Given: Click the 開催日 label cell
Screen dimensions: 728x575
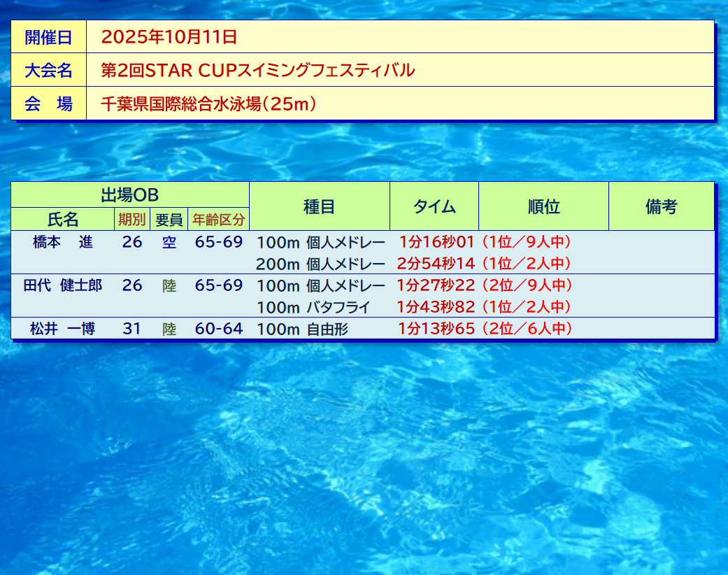Looking at the screenshot, I should point(48,37).
